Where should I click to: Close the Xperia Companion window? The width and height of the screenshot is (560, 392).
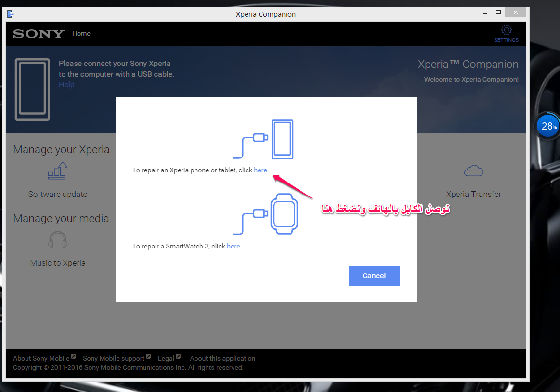(515, 13)
